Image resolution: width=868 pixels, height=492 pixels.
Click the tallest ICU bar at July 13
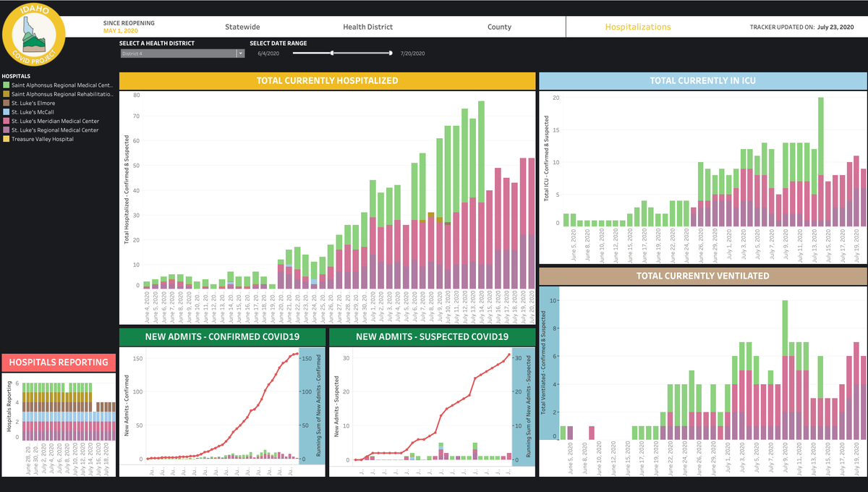[820, 161]
